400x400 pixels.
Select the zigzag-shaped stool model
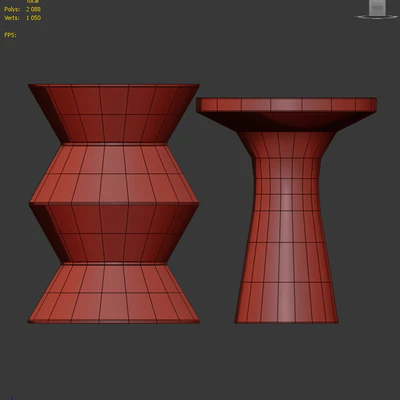coord(114,204)
